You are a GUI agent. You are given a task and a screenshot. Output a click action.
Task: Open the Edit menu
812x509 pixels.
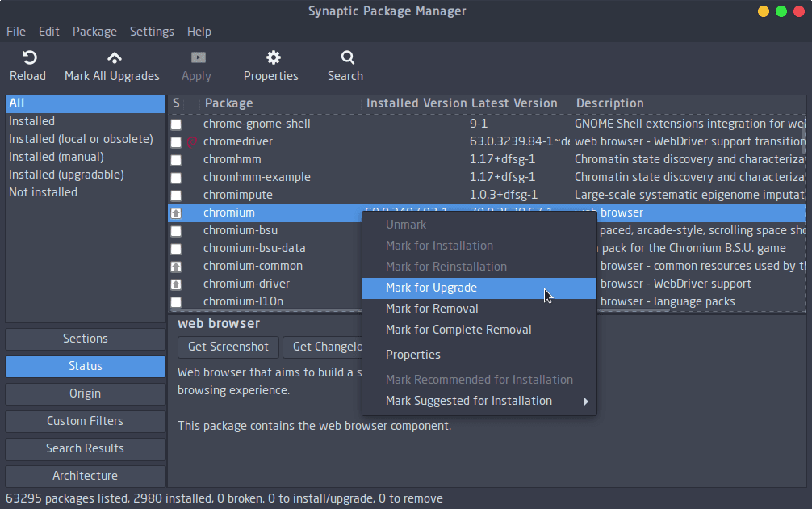coord(48,32)
